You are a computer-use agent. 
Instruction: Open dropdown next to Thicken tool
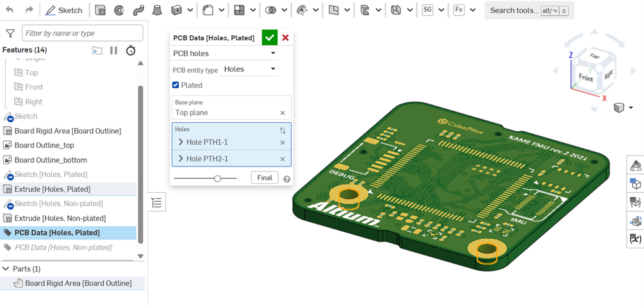[x=189, y=10]
